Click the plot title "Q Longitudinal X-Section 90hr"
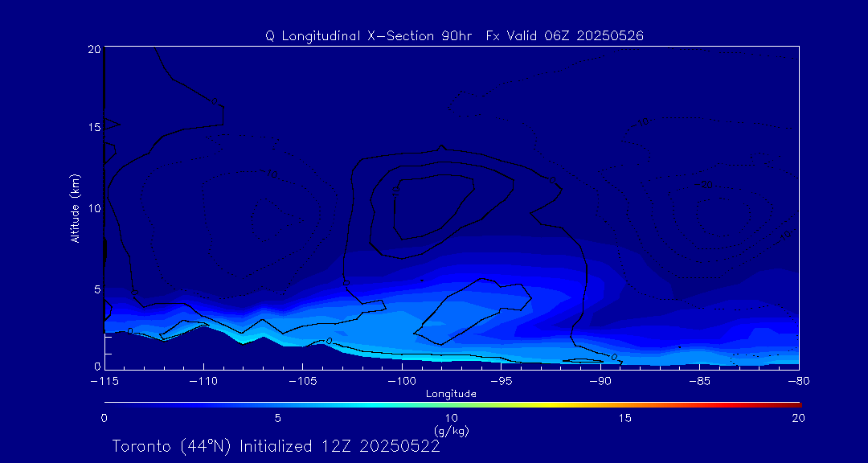 click(x=370, y=36)
